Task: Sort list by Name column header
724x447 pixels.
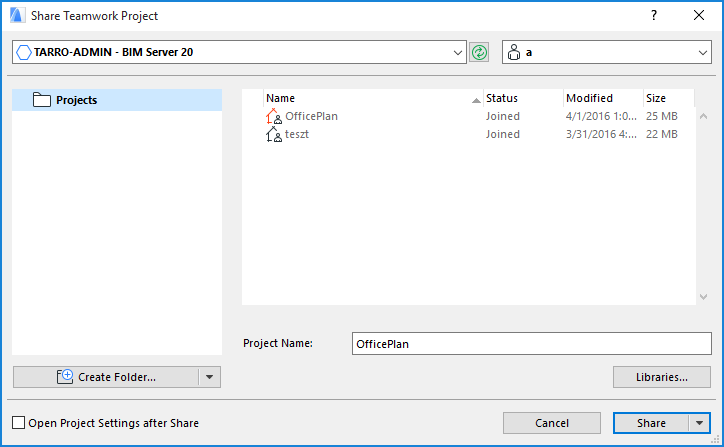Action: point(370,98)
